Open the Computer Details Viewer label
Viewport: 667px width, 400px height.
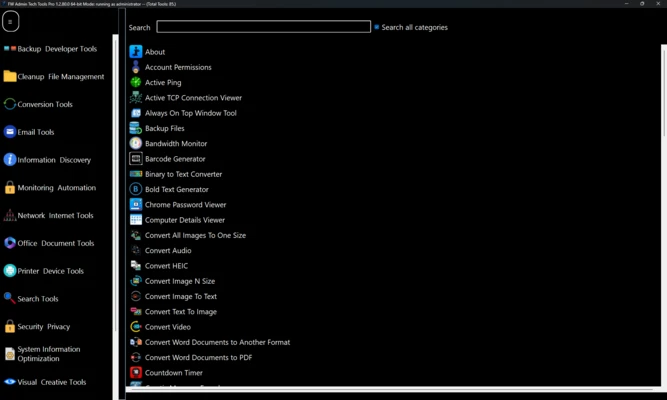(x=185, y=220)
